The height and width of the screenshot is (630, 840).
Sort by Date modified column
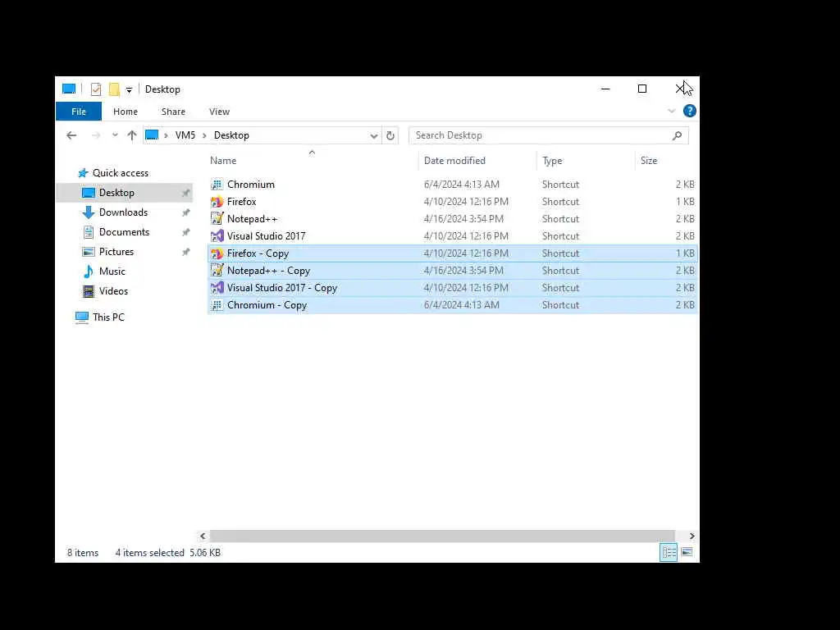[454, 161]
